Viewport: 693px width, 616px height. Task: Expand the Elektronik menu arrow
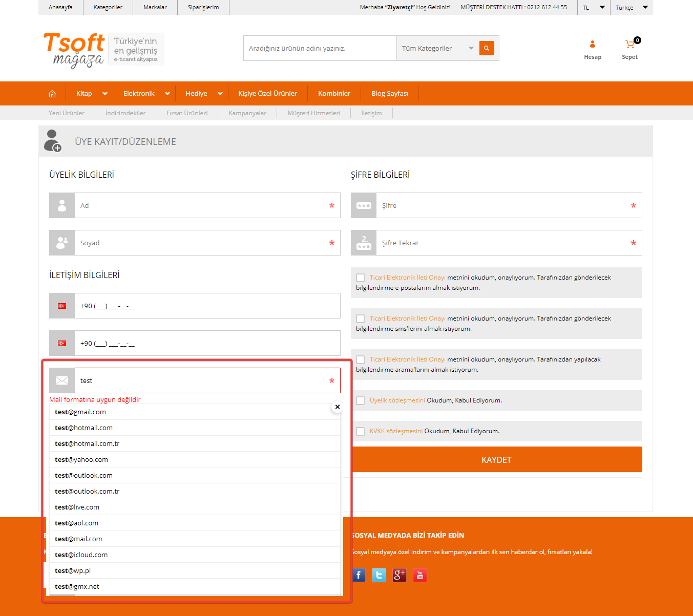167,94
